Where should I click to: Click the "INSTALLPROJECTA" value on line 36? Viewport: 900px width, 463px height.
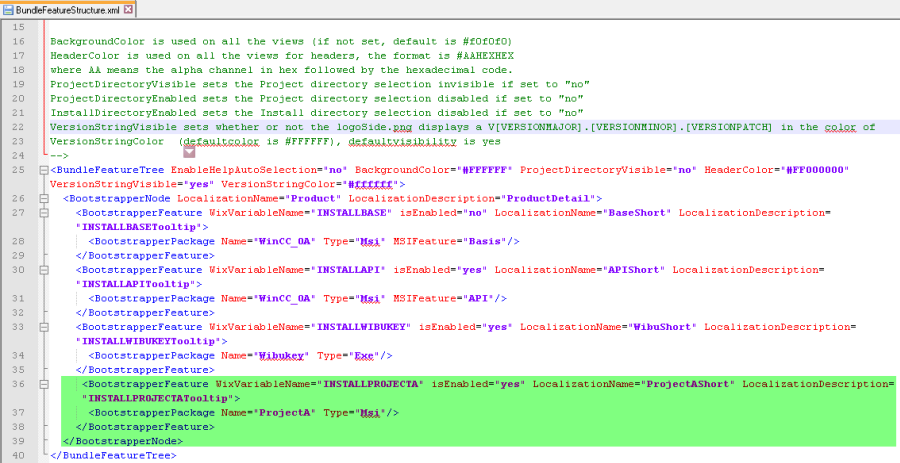[370, 384]
